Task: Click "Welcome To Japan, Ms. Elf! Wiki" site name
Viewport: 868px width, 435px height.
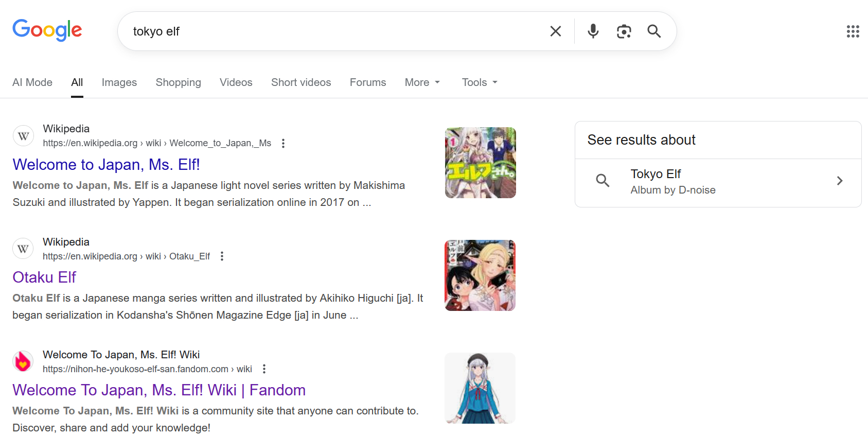Action: pos(121,355)
